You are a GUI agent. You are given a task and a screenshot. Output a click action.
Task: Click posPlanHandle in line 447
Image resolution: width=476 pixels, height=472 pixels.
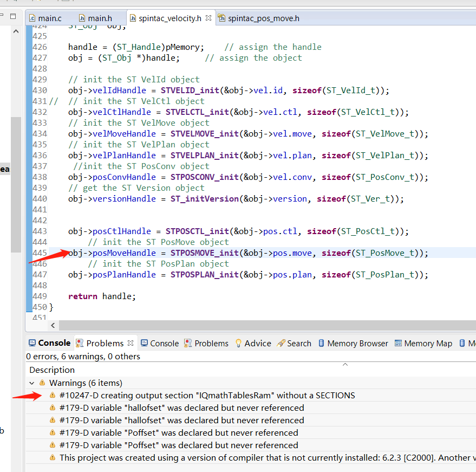(124, 275)
